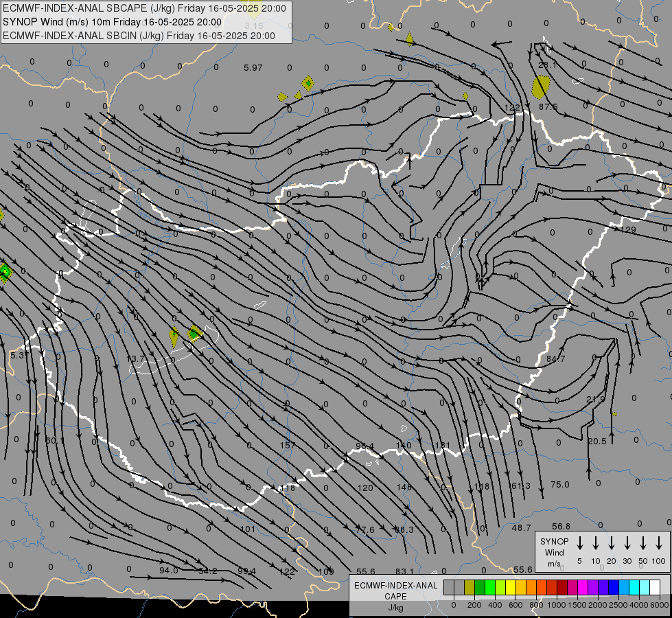Click the 131 value on the southern border
This screenshot has width=672, height=618.
[442, 445]
